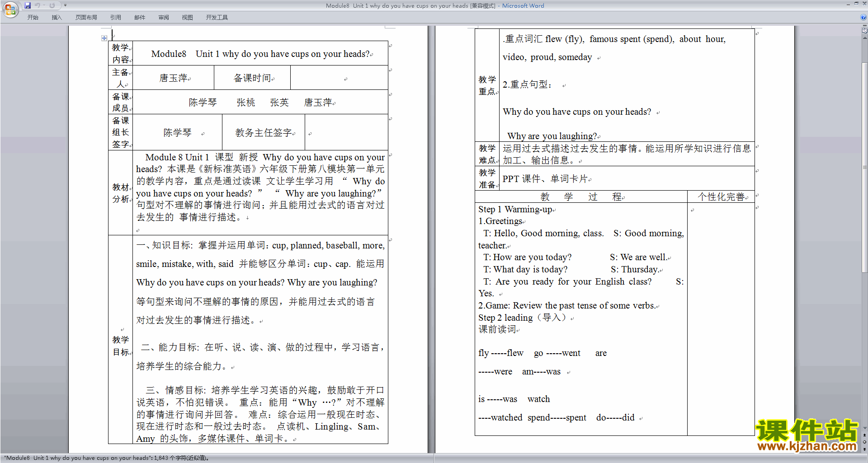This screenshot has width=868, height=463.
Task: Open the 开发工具 tab
Action: pos(217,18)
